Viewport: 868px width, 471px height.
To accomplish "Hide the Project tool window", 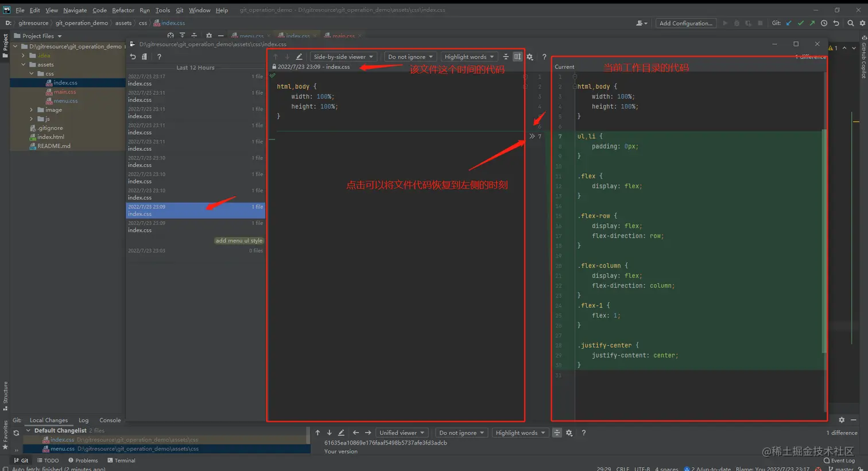I will coord(220,36).
